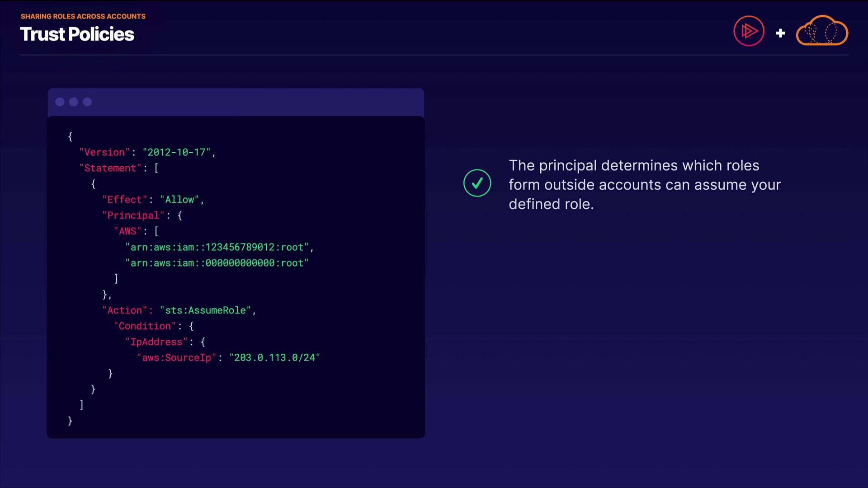The image size is (868, 488).
Task: Click the green checkmark circle icon
Action: pos(477,183)
